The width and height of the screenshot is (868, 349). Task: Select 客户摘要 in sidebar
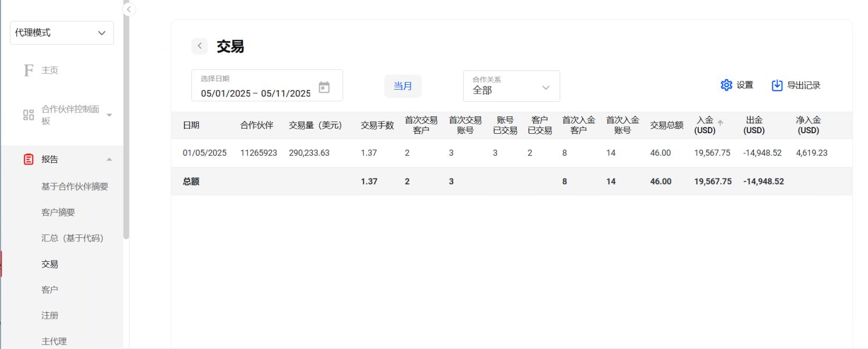58,212
